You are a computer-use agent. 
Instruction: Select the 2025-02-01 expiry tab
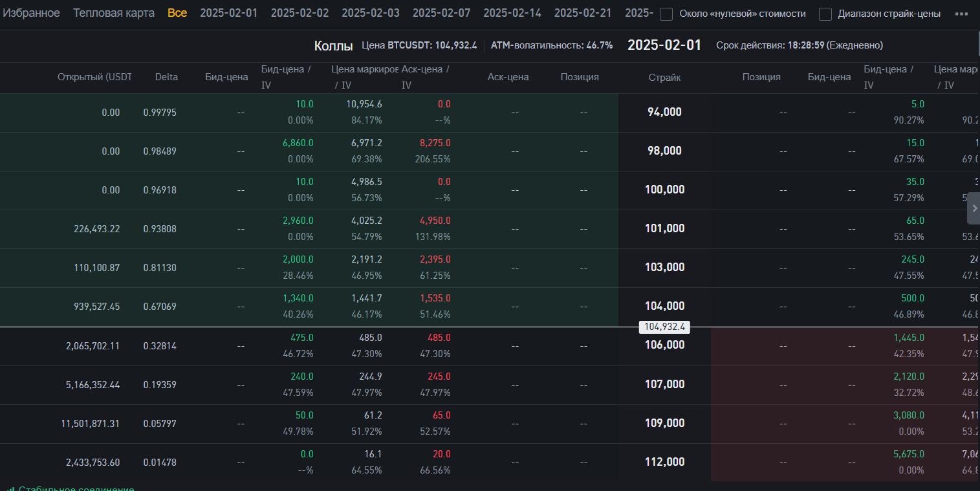[x=229, y=13]
